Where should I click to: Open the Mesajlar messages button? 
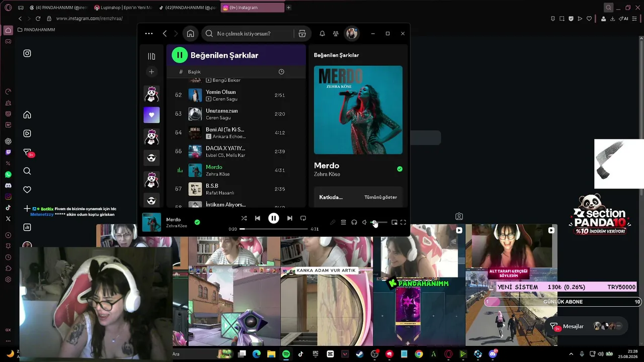[588, 326]
